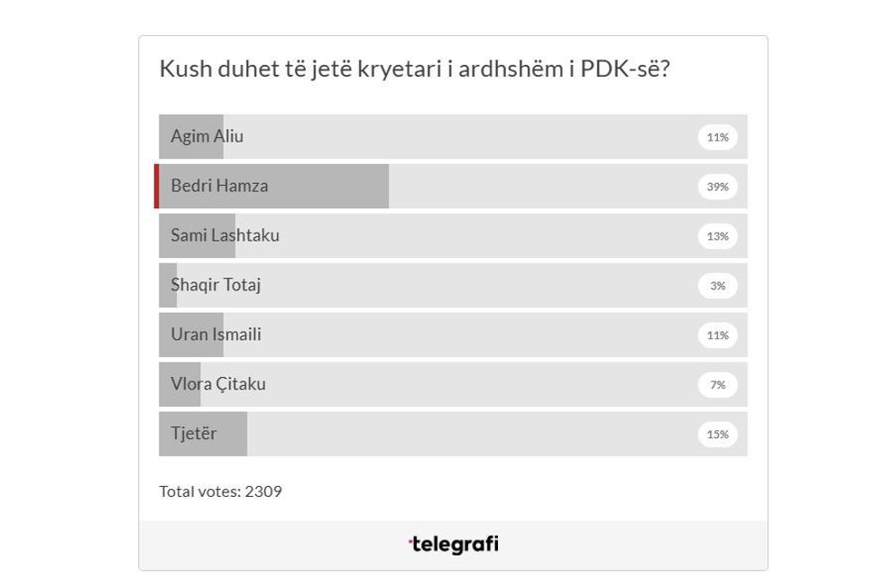Viewport: 884px width, 588px height.
Task: Click the 13% result badge
Action: pyautogui.click(x=717, y=236)
